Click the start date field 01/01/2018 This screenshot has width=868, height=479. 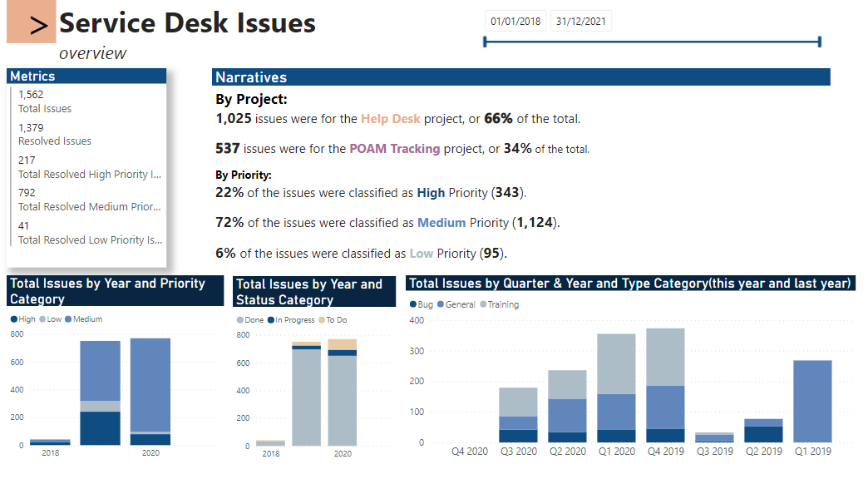[515, 21]
